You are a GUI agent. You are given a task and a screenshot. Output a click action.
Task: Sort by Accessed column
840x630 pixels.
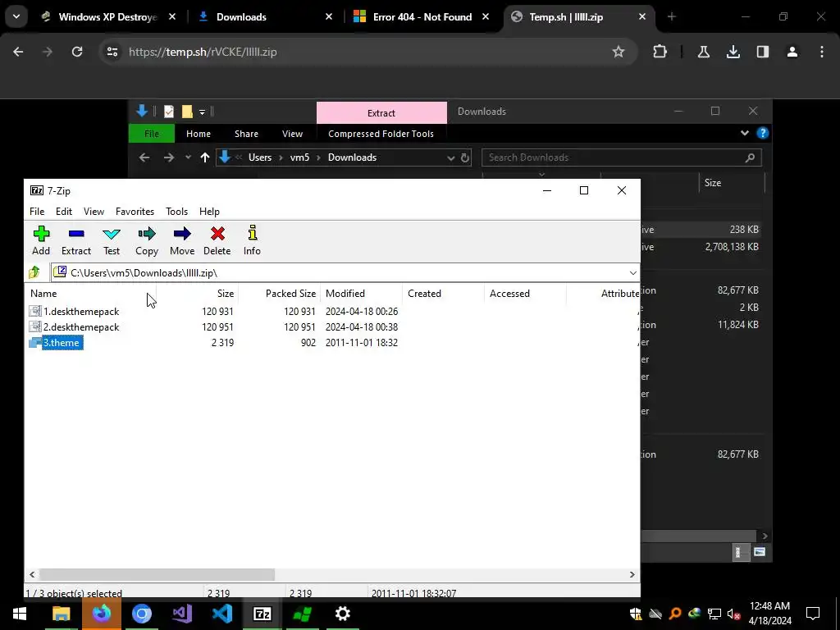point(525,294)
